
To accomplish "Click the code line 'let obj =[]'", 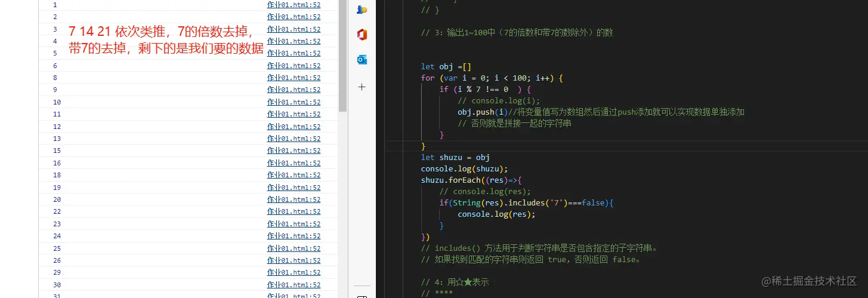I will click(446, 66).
